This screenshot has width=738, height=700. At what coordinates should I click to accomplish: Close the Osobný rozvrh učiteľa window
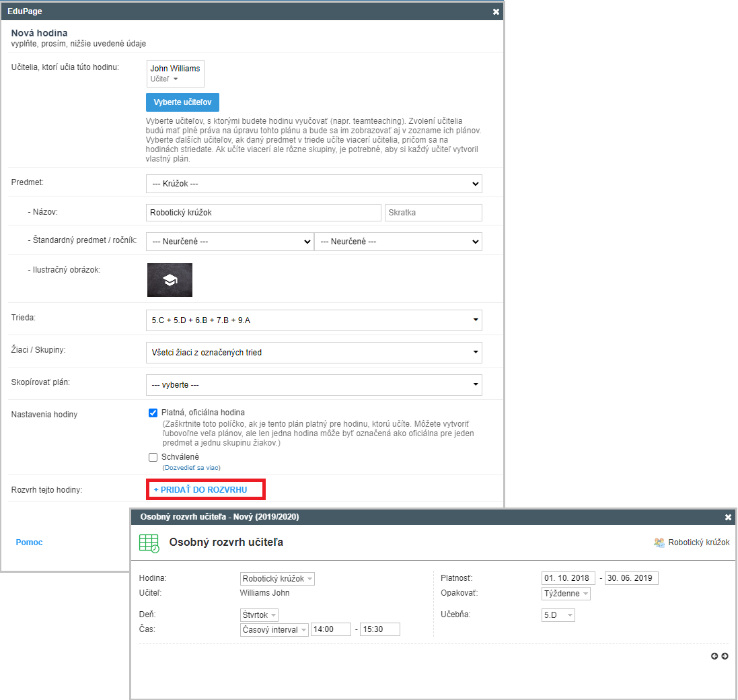(728, 518)
